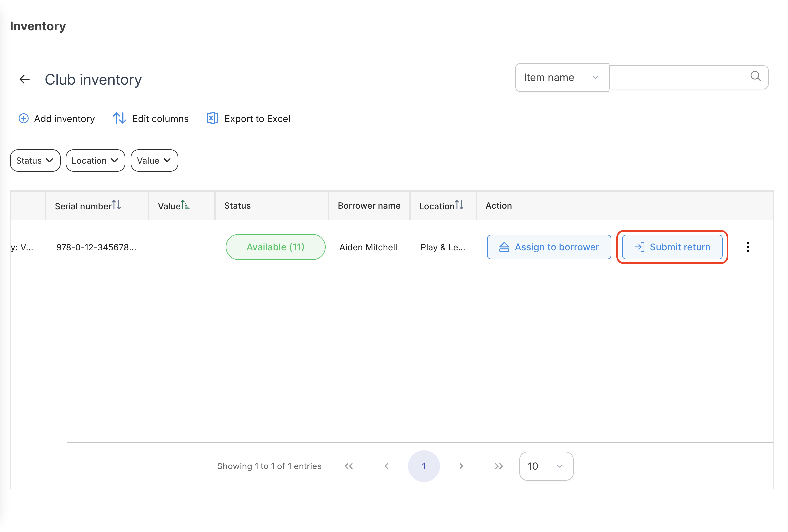The height and width of the screenshot is (532, 788).
Task: Go to next page arrow
Action: click(x=461, y=466)
